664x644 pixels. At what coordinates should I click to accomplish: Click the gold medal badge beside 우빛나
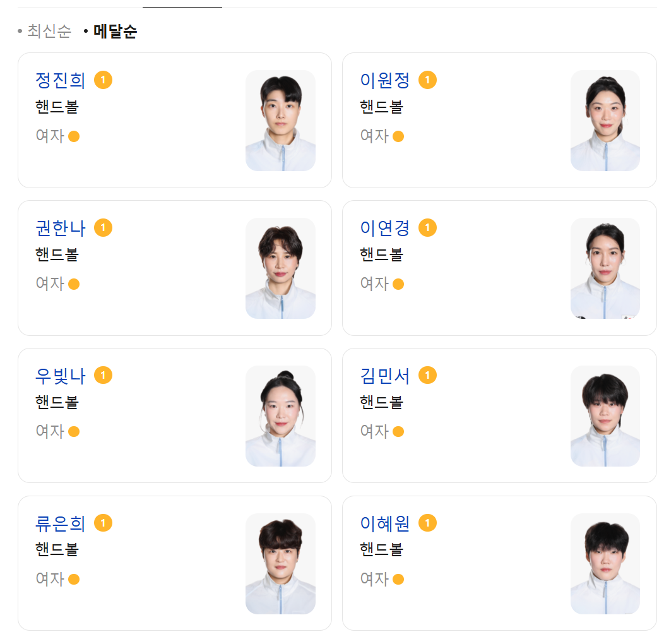pyautogui.click(x=103, y=375)
